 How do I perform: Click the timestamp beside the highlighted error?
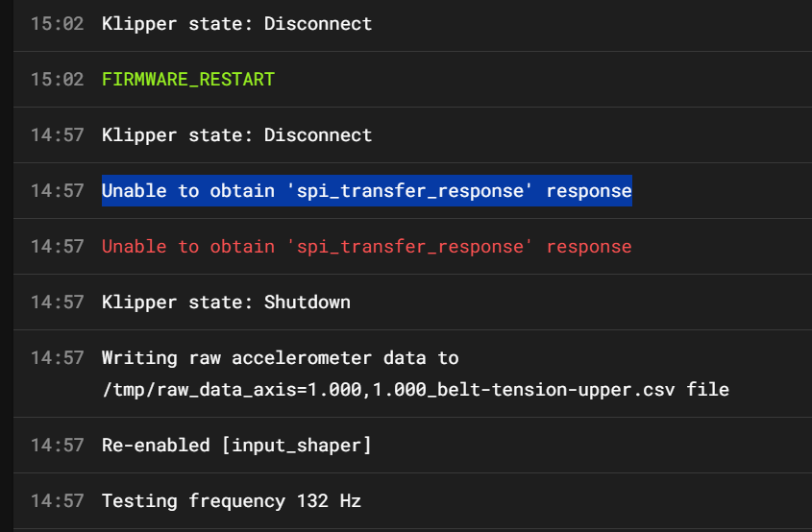tap(57, 190)
